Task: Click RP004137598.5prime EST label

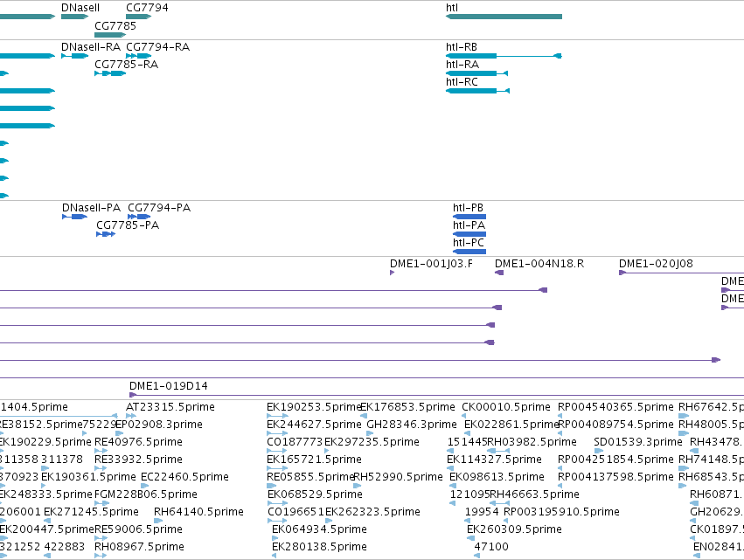Action: click(x=615, y=477)
